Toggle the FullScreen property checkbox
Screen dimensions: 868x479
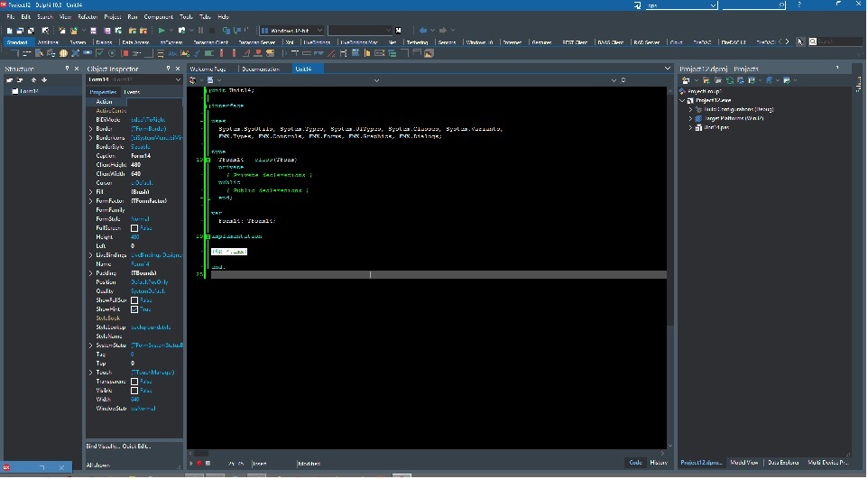tap(134, 228)
